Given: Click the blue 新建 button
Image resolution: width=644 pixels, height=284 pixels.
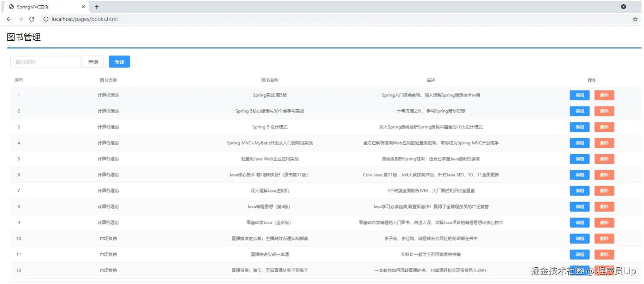Looking at the screenshot, I should [119, 62].
